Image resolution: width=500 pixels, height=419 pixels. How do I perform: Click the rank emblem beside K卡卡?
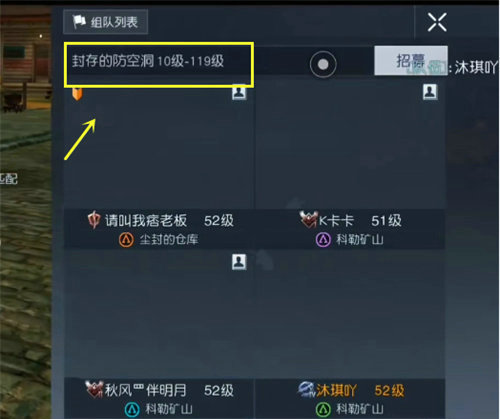coord(308,220)
